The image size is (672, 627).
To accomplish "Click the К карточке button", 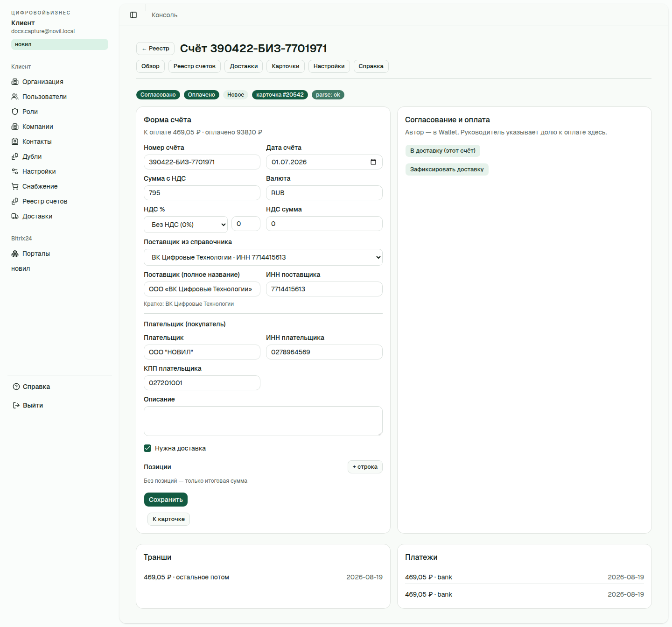I will pyautogui.click(x=168, y=519).
